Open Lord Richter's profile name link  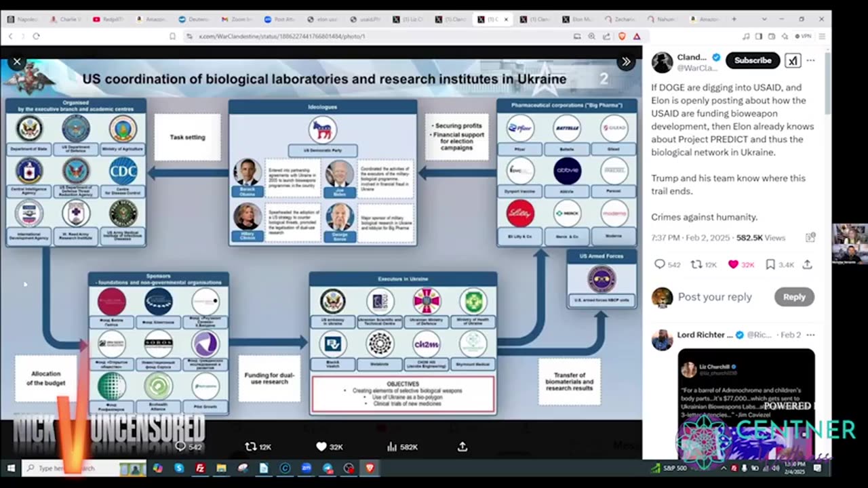point(706,335)
